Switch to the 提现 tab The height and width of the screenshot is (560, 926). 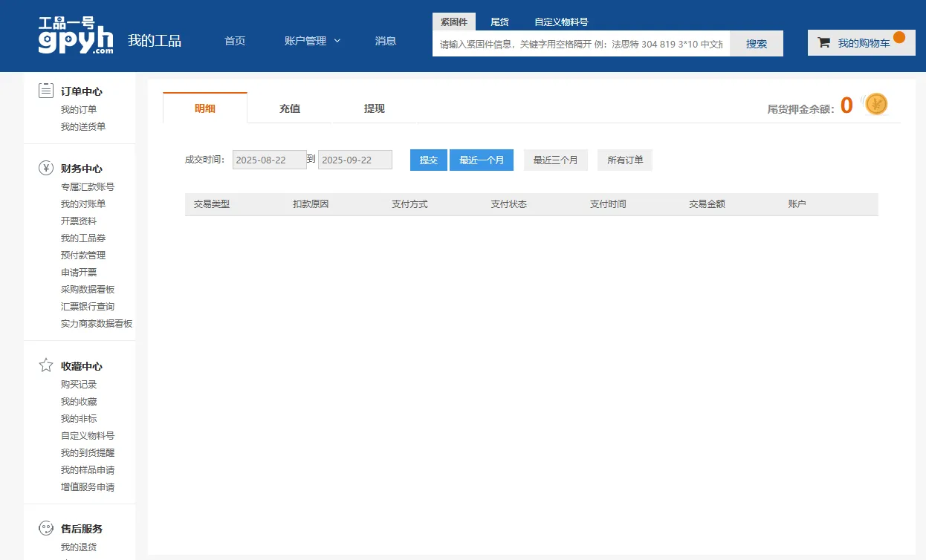[374, 108]
